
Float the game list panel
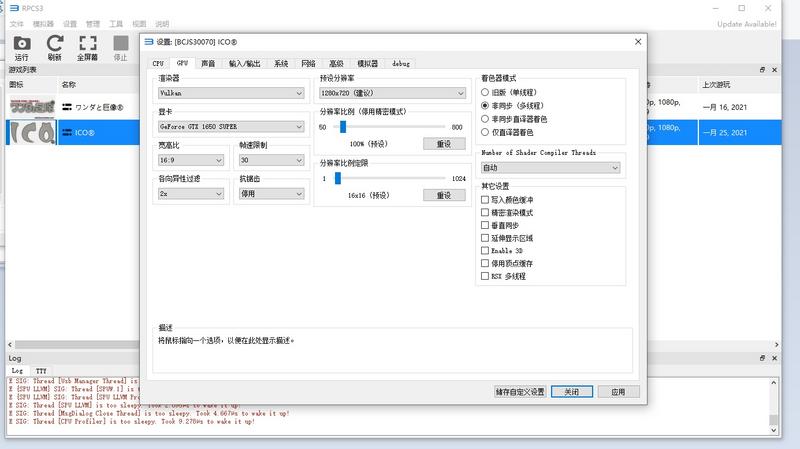(x=762, y=69)
